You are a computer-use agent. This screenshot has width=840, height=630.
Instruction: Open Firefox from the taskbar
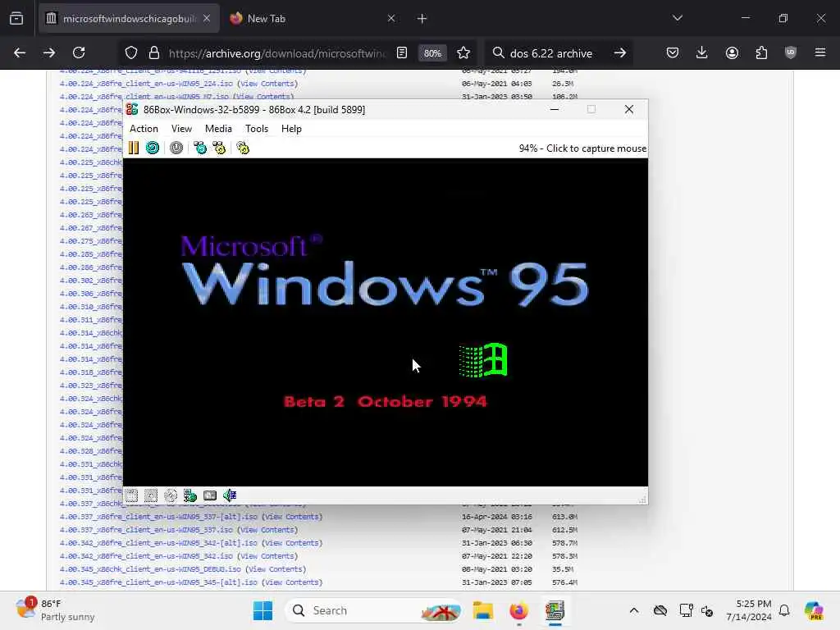point(518,610)
